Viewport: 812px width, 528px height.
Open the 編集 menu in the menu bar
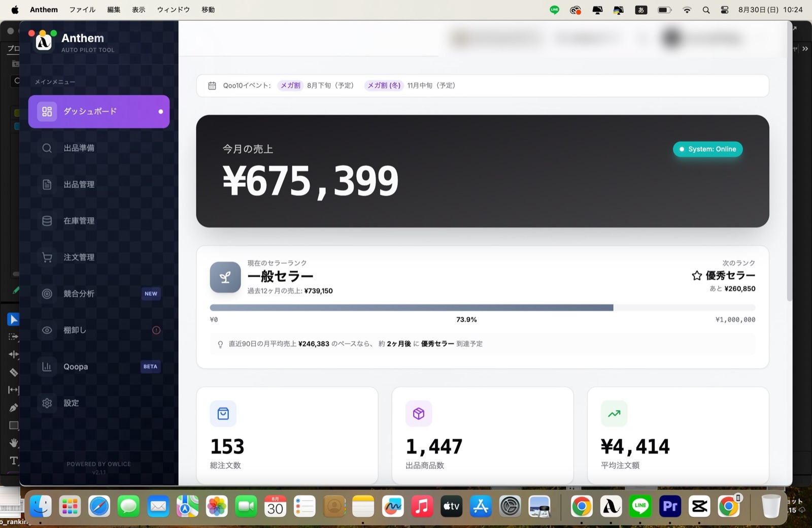tap(114, 10)
